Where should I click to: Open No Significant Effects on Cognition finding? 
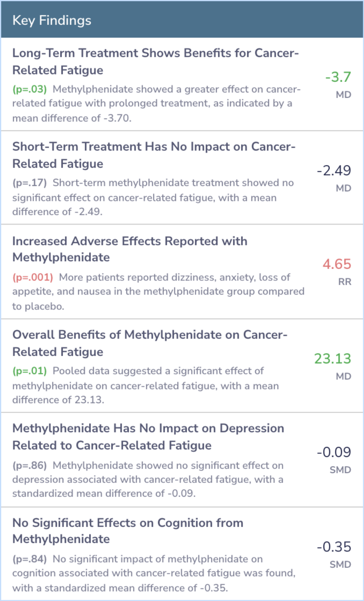(x=128, y=530)
